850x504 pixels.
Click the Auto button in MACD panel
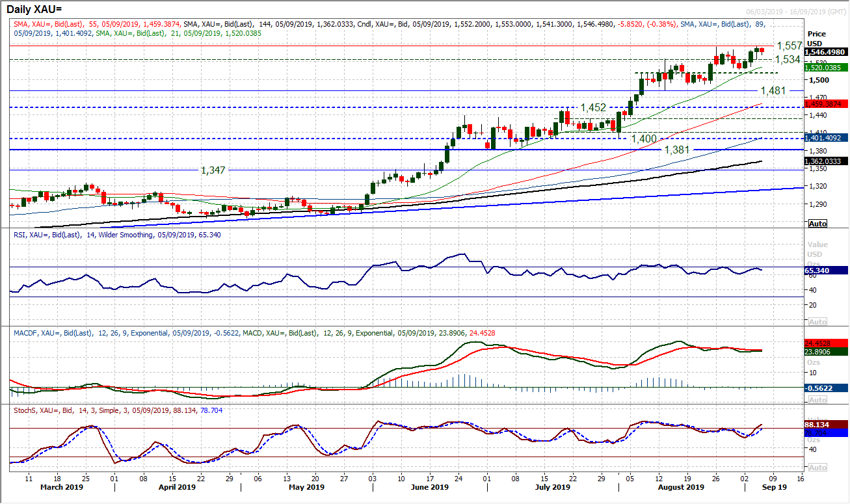(817, 399)
